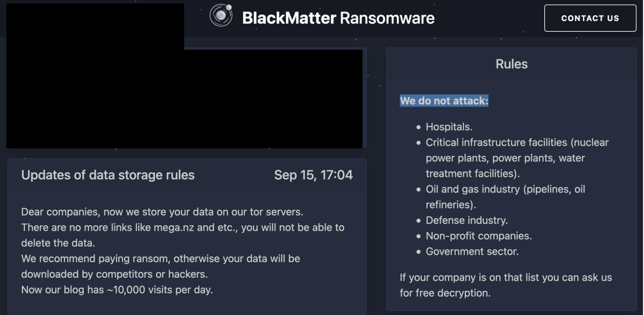Click the "Hospitals" list item
This screenshot has height=315, width=644.
pyautogui.click(x=448, y=127)
